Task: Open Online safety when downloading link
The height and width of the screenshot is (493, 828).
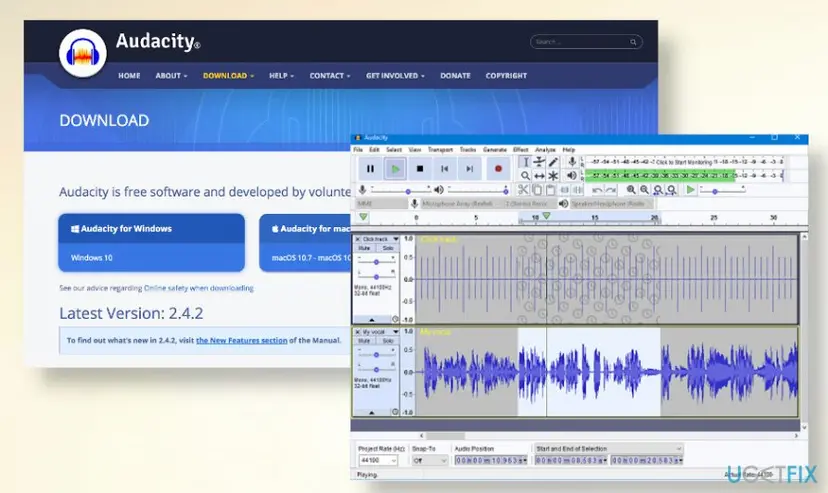Action: click(199, 288)
